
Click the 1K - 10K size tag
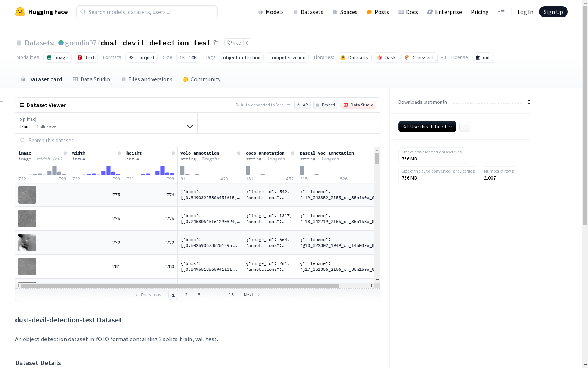(188, 57)
